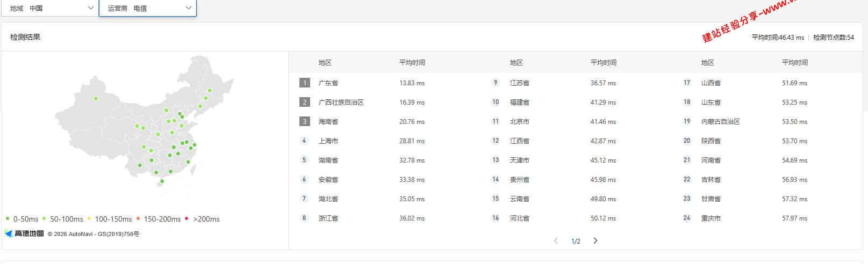Select the 湖北省 row

[x=384, y=199]
